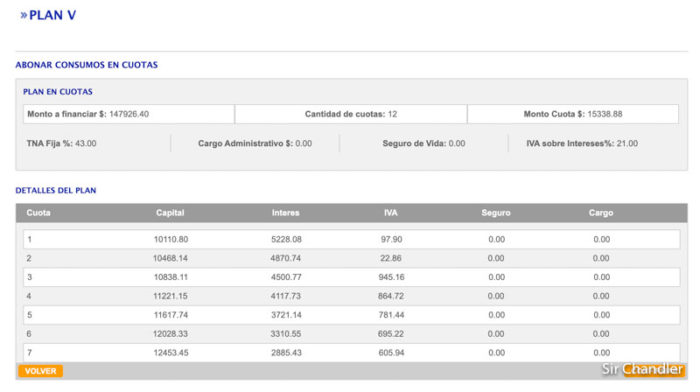The image size is (700, 392).
Task: Select Seguro cell in cuota 1 row
Action: [496, 240]
